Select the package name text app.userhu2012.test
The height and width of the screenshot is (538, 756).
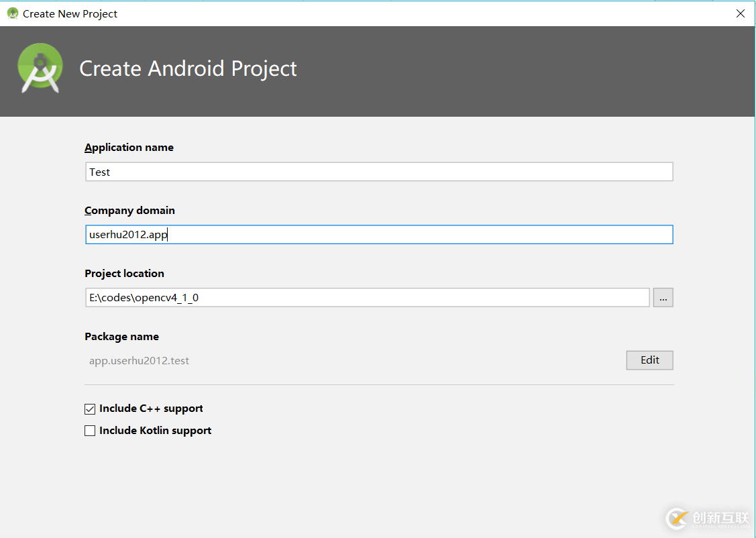click(x=139, y=360)
